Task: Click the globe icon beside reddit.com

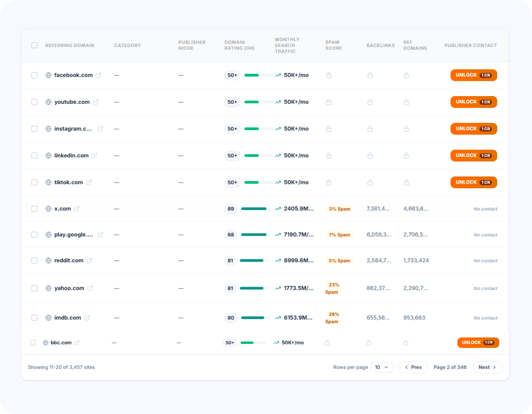Action: (48, 261)
